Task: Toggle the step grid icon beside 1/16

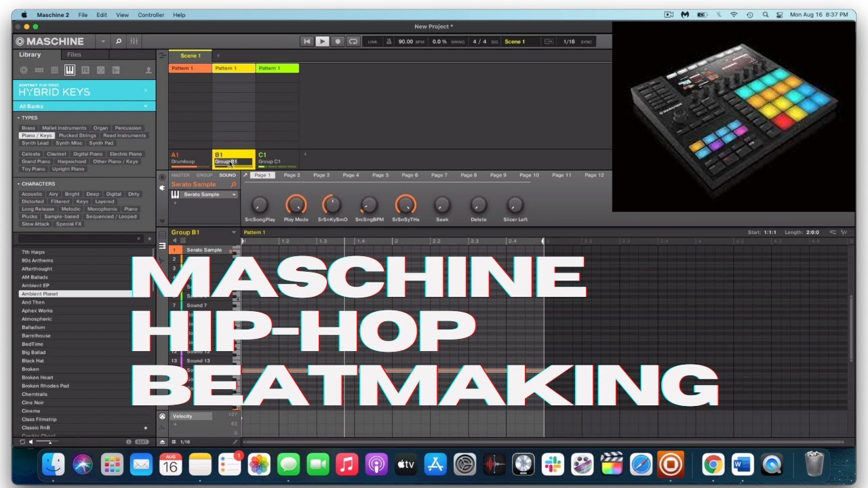Action: coord(174,442)
